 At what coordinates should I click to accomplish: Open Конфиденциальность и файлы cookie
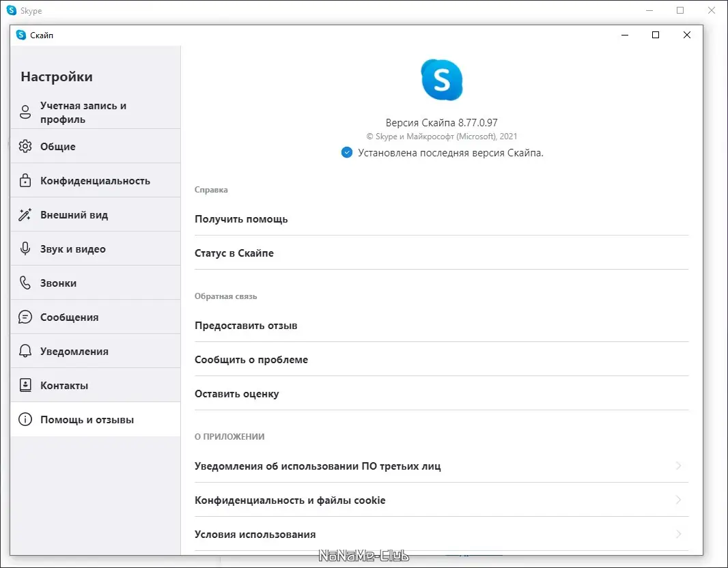pos(441,500)
